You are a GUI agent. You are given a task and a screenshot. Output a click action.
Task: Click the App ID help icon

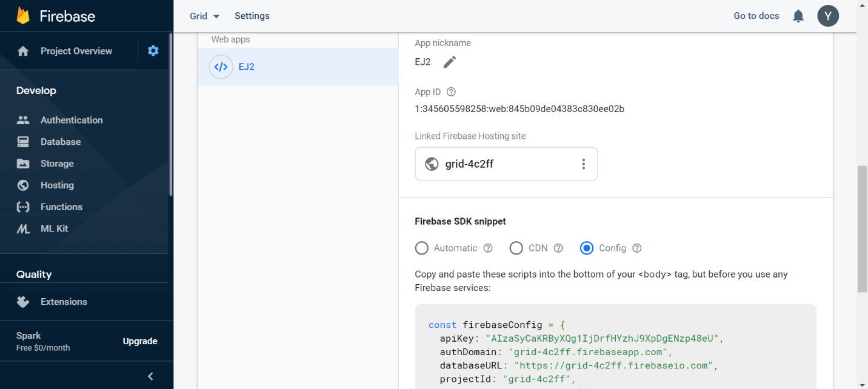(x=451, y=92)
